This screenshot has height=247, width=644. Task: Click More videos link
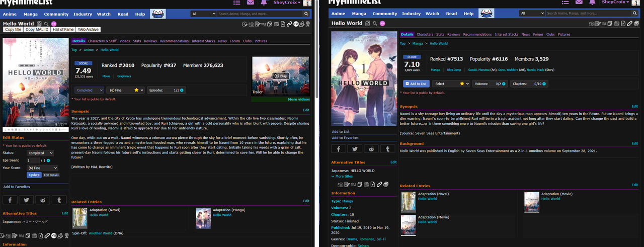(299, 100)
